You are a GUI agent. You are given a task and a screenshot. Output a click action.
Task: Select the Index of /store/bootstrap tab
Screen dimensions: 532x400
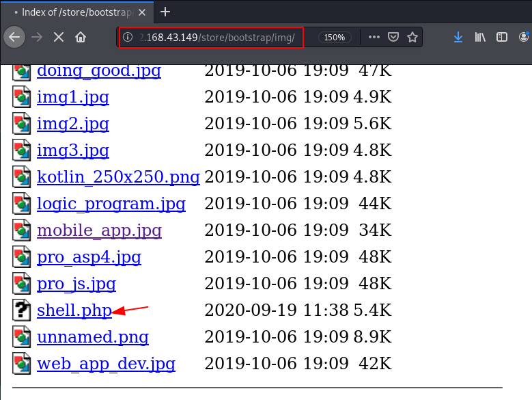pos(77,12)
